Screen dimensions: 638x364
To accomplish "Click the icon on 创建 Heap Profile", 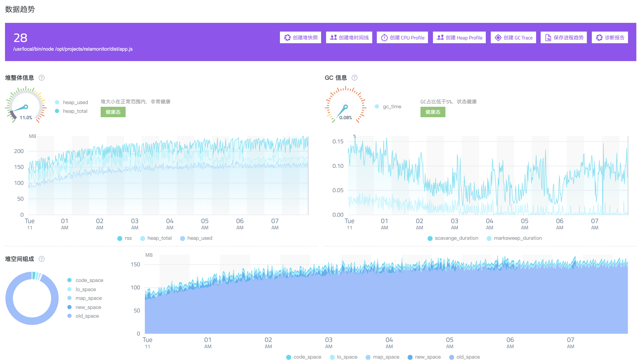I will (x=440, y=37).
